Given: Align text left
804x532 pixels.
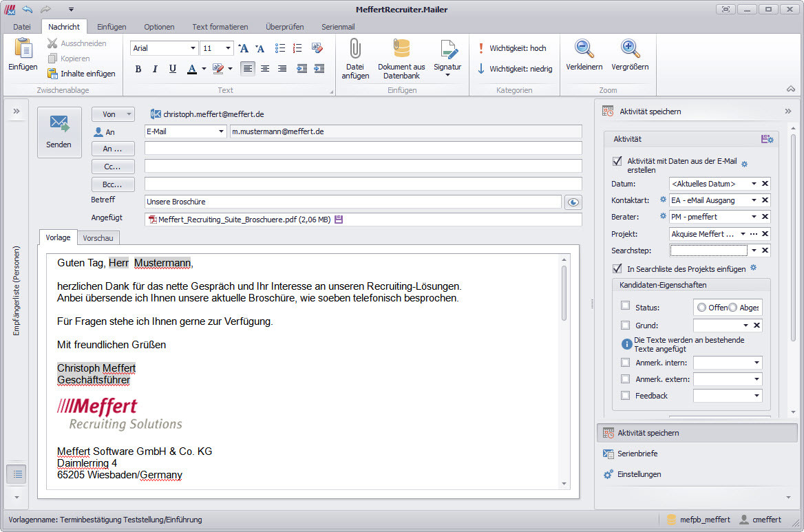Looking at the screenshot, I should pyautogui.click(x=248, y=69).
